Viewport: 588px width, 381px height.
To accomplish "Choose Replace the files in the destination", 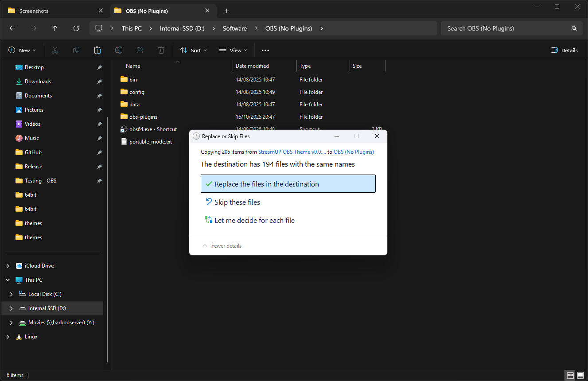I will (x=288, y=184).
